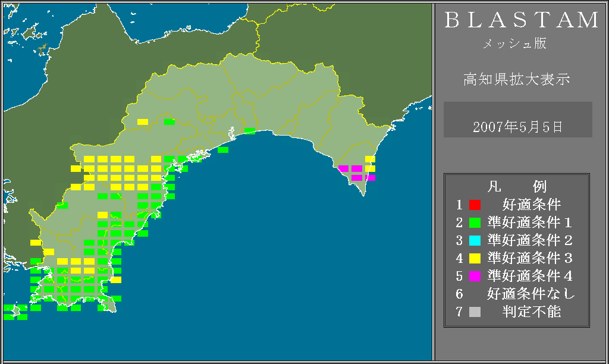The width and height of the screenshot is (609, 364).
Task: Click the gray swatch for 判定不能
Action: click(475, 312)
